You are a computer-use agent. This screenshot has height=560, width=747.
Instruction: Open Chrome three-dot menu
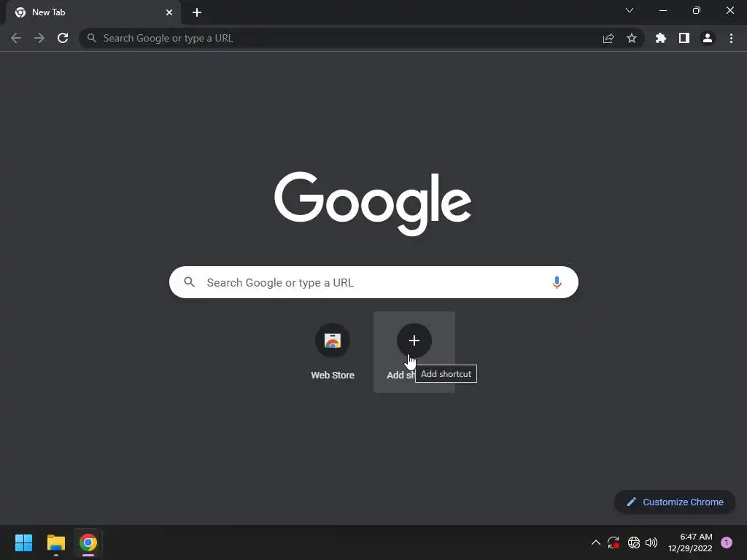[x=731, y=38]
